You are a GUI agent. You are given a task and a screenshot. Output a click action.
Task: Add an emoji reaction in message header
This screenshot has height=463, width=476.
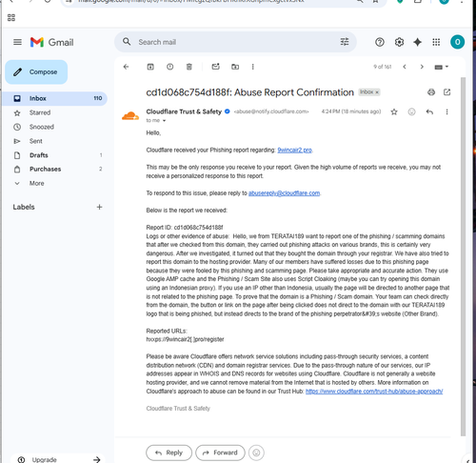click(x=411, y=111)
